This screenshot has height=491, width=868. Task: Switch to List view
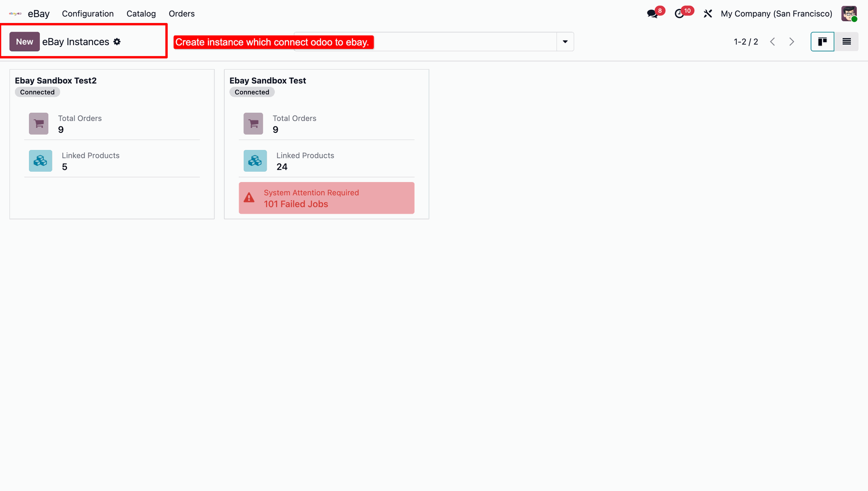(847, 42)
